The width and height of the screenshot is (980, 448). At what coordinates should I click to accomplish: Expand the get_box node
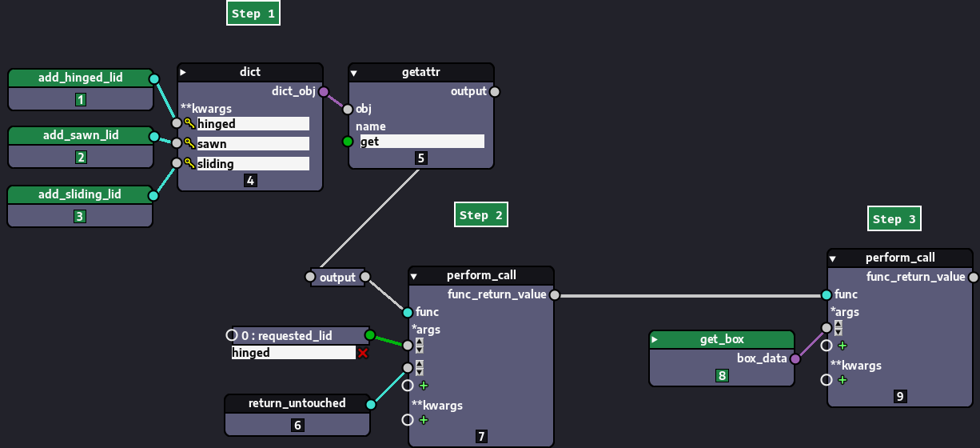655,339
